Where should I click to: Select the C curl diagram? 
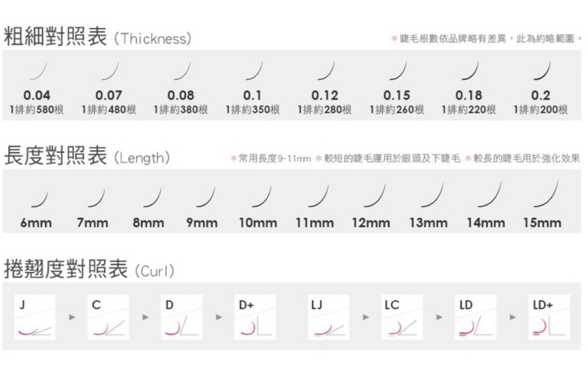108,317
